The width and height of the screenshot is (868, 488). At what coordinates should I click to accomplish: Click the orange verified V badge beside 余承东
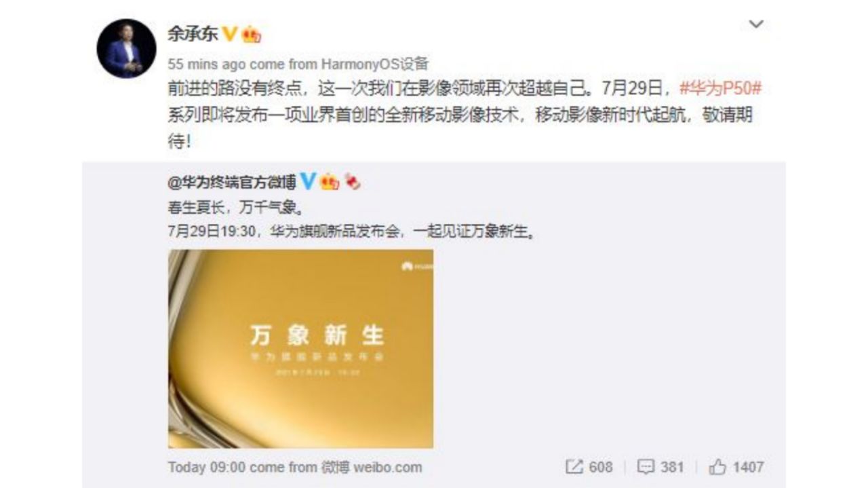point(230,34)
